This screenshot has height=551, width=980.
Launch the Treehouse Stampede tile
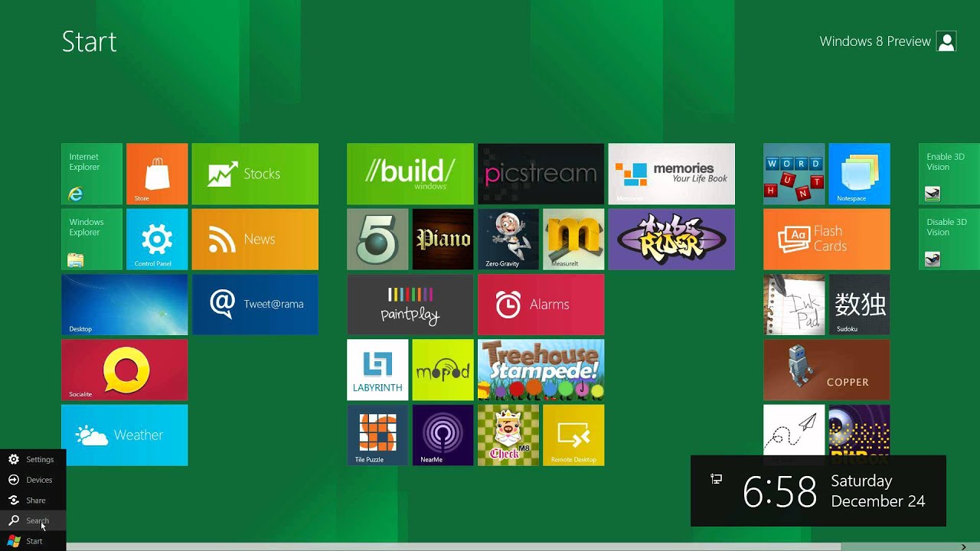[x=541, y=370]
